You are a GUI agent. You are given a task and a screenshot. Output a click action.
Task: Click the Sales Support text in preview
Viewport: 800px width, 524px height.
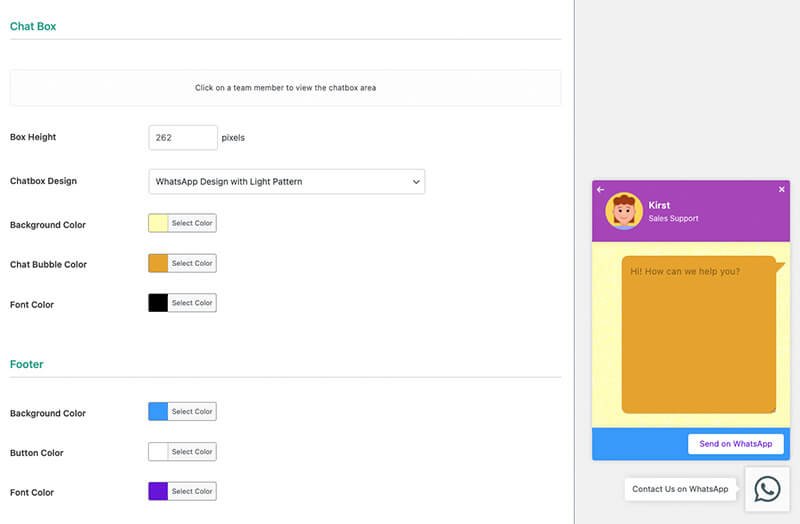673,218
